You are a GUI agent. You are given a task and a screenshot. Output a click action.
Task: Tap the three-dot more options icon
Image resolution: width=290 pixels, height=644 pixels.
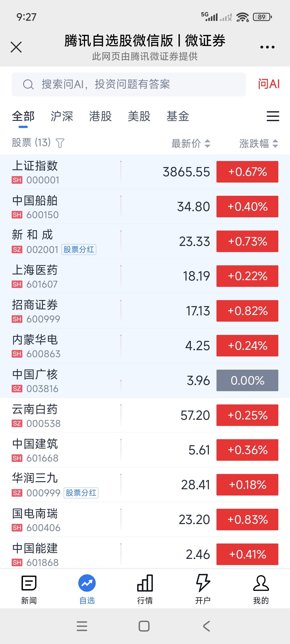[x=267, y=47]
